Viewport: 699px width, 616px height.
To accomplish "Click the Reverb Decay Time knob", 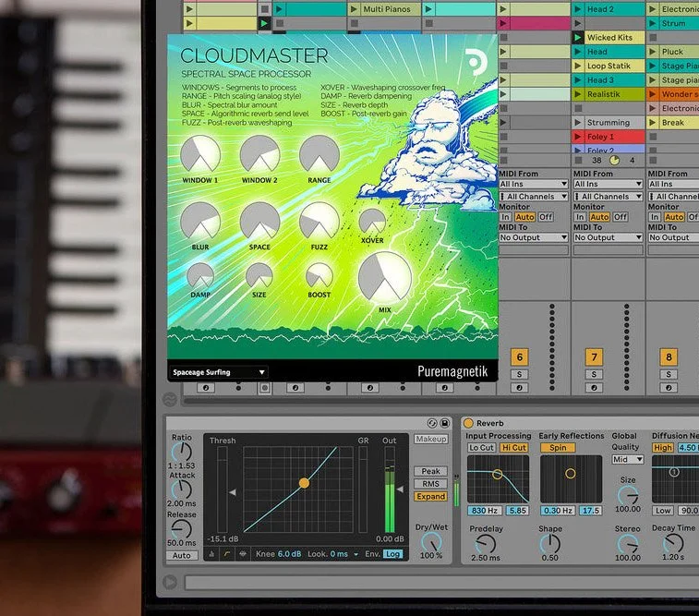I will [673, 544].
